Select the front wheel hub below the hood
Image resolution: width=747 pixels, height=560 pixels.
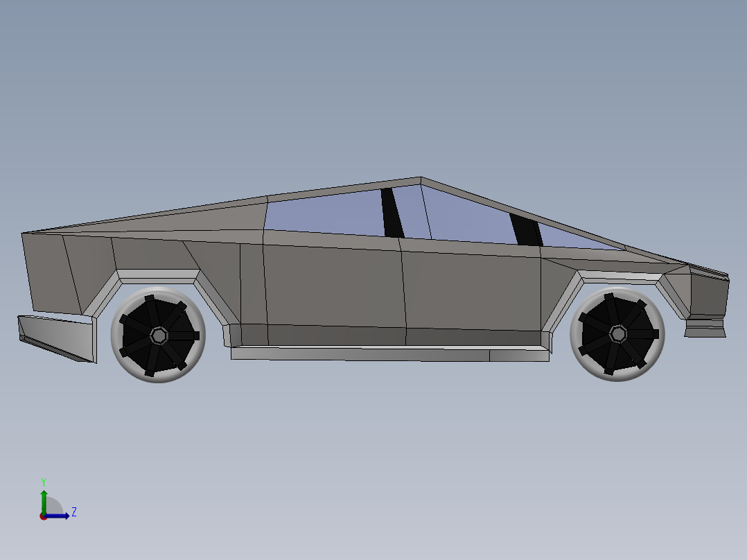coord(618,333)
